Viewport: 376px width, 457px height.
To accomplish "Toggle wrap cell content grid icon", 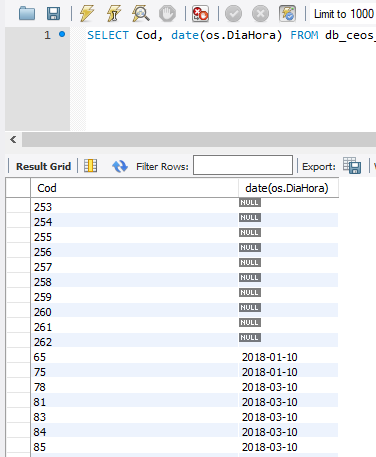I will tap(91, 166).
